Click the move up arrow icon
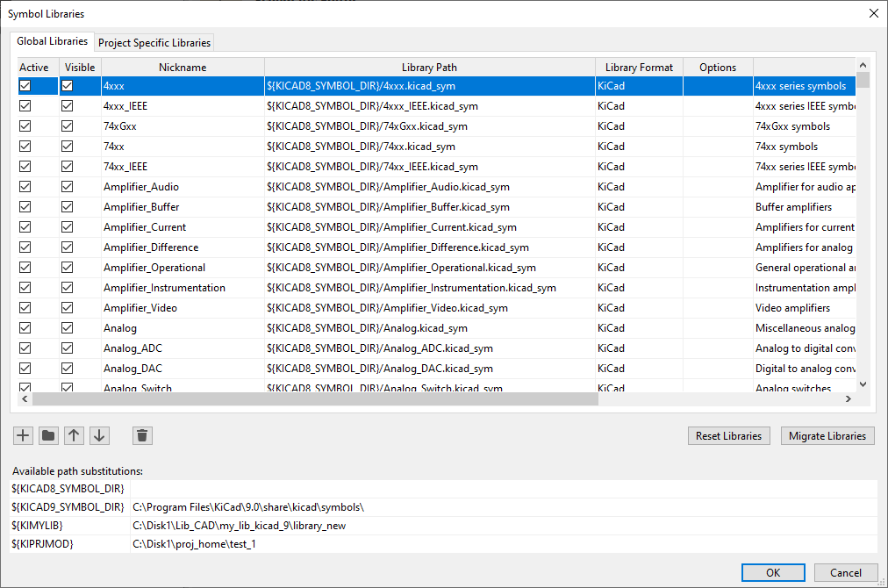 point(75,435)
